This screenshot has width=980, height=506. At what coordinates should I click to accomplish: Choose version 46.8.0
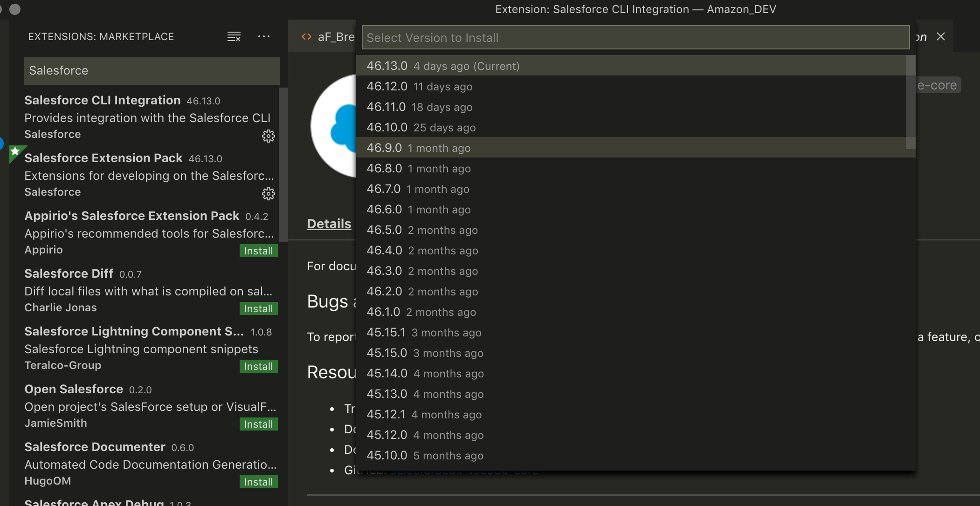(635, 168)
